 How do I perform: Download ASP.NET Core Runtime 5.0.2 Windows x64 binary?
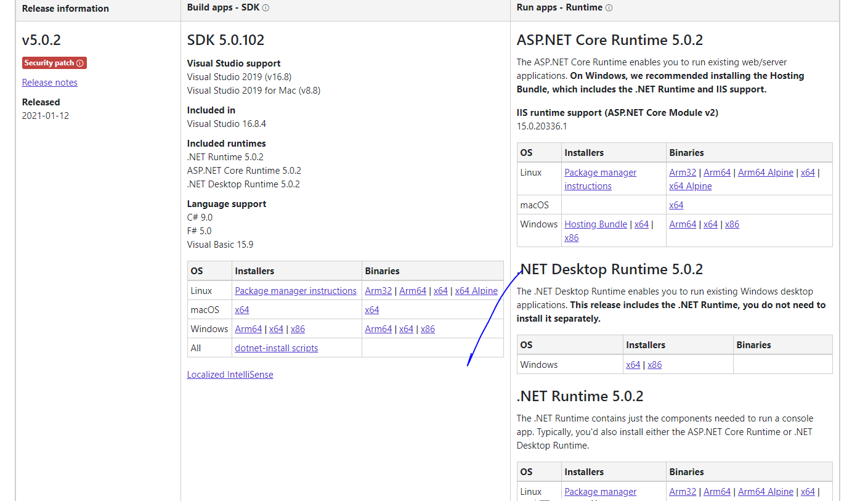[711, 224]
